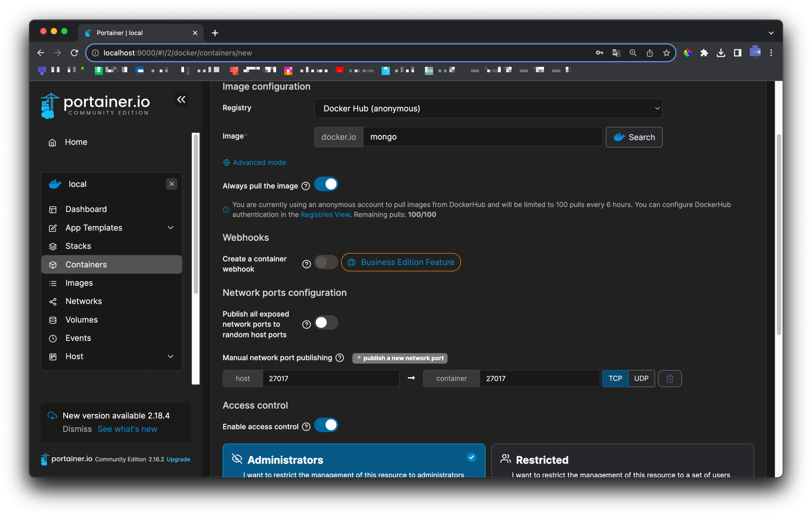Open the Registries View link
This screenshot has height=516, width=812.
coord(325,214)
